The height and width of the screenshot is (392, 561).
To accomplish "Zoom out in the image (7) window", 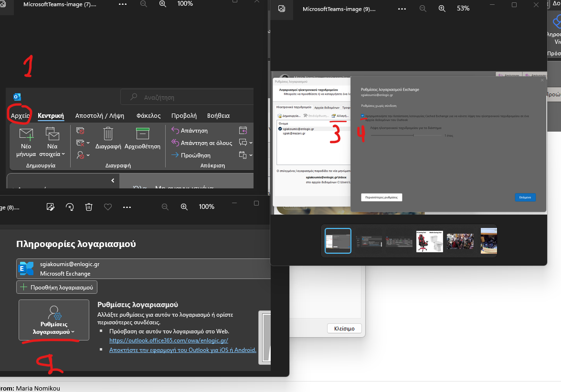I will (143, 3).
